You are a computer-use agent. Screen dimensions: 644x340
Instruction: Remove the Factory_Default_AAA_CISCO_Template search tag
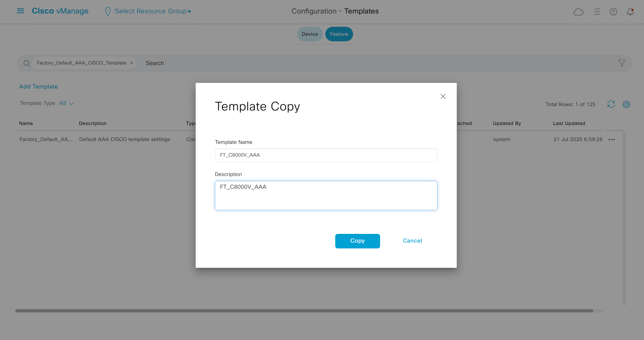(x=131, y=63)
